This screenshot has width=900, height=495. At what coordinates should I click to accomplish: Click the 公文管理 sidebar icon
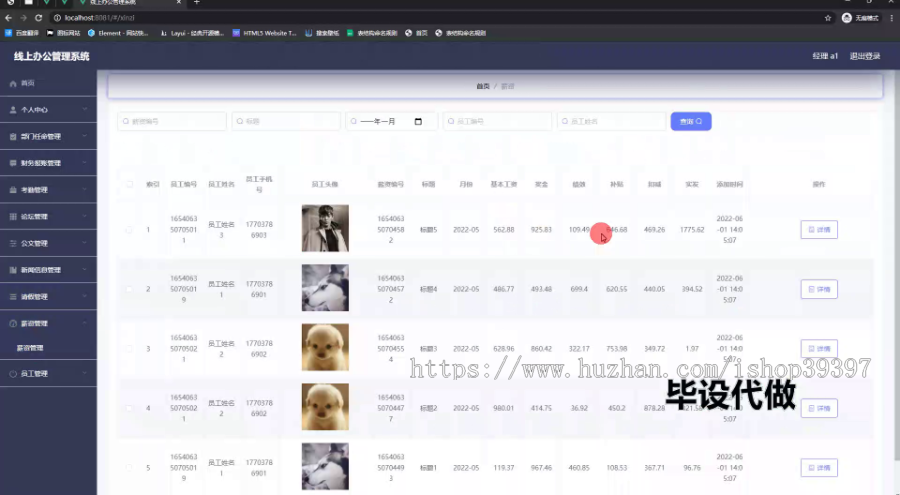(x=13, y=243)
